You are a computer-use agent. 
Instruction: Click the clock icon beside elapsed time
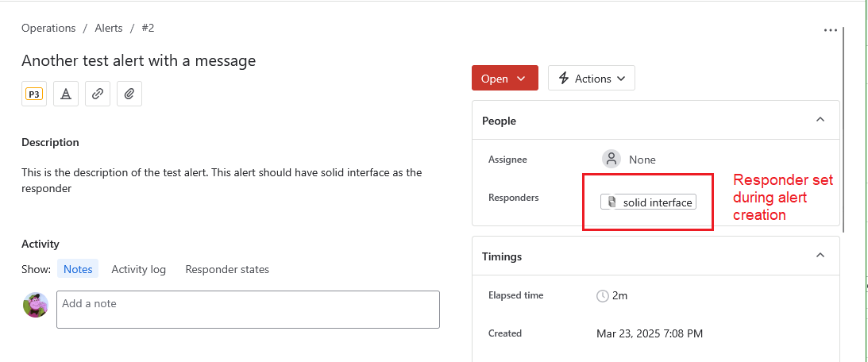tap(603, 295)
